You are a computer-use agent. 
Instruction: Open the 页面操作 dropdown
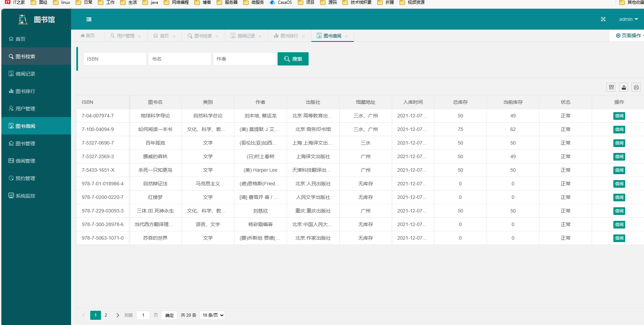tap(630, 36)
